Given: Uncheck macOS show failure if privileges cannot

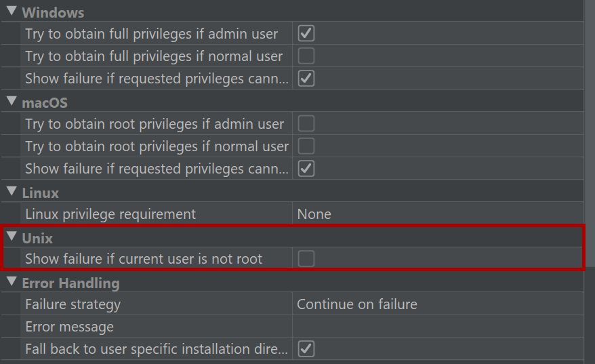Looking at the screenshot, I should click(x=306, y=169).
